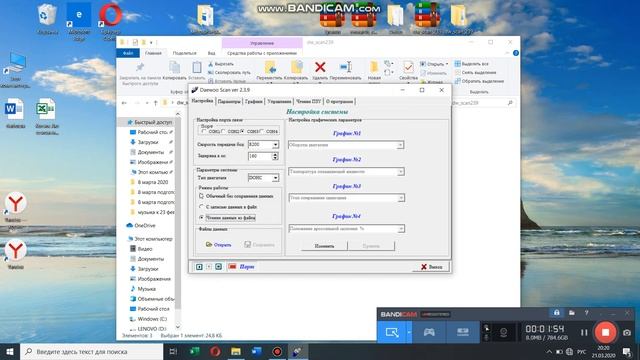Click Вырезать in Explorer ribbon
640x360 pixels.
point(221,64)
